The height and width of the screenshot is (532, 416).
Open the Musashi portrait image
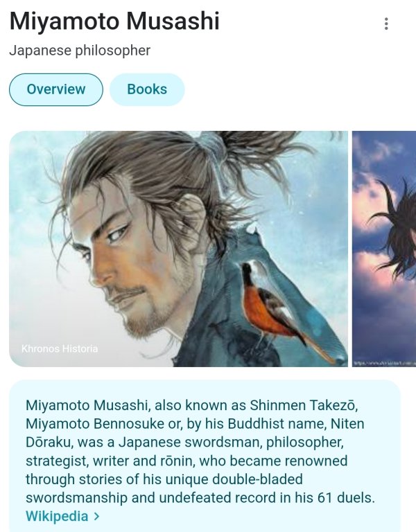[178, 249]
